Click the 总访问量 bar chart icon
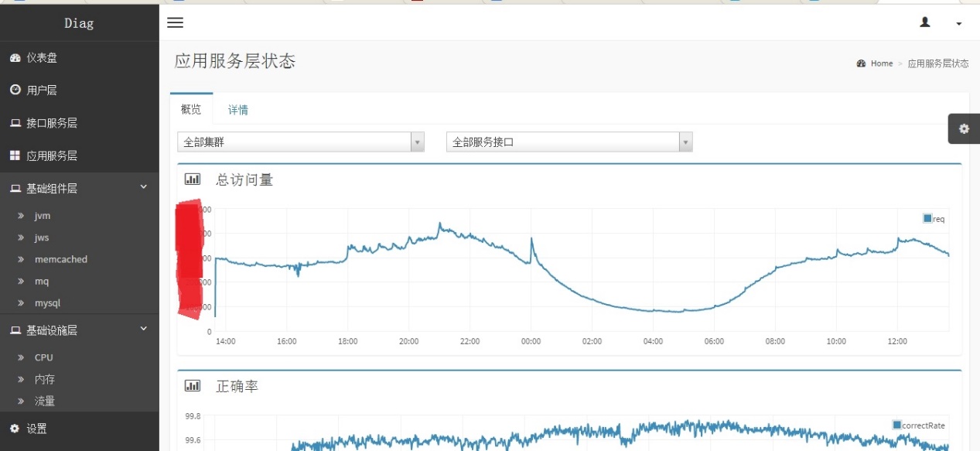The width and height of the screenshot is (980, 451). coord(193,179)
